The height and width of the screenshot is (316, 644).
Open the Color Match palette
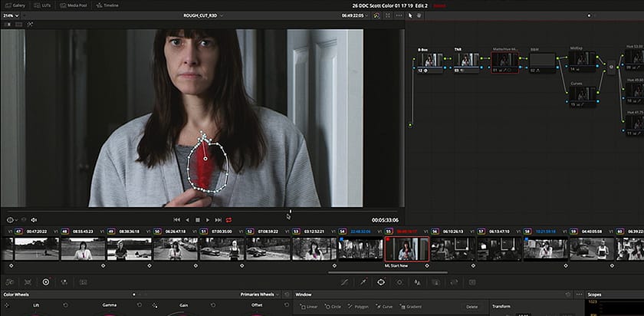point(28,282)
